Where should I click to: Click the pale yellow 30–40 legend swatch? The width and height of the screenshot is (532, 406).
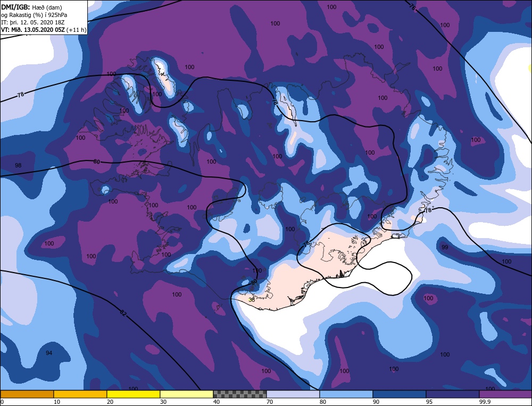(x=187, y=394)
